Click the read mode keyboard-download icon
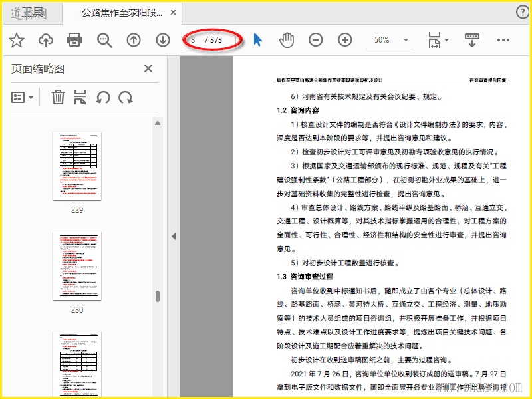The height and width of the screenshot is (399, 532). coord(471,40)
